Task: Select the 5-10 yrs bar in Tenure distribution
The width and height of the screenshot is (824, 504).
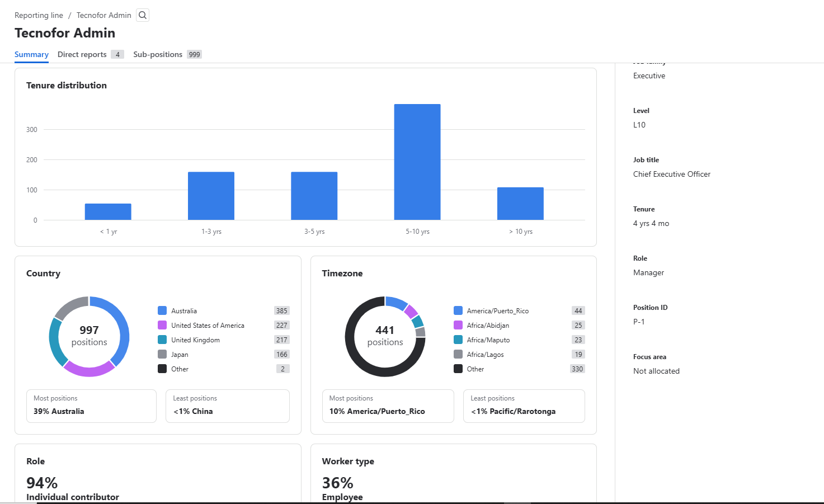Action: pyautogui.click(x=417, y=161)
